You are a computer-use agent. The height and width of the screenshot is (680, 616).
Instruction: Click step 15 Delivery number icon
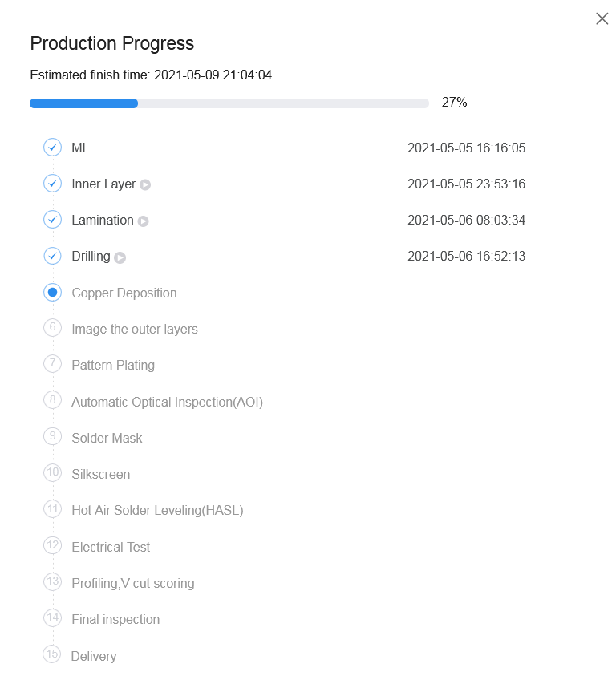52,654
